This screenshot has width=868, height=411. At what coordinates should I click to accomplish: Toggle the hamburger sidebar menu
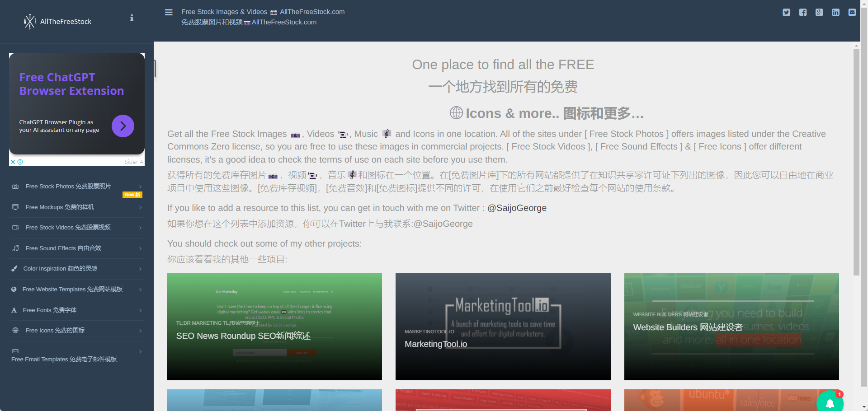pos(169,12)
